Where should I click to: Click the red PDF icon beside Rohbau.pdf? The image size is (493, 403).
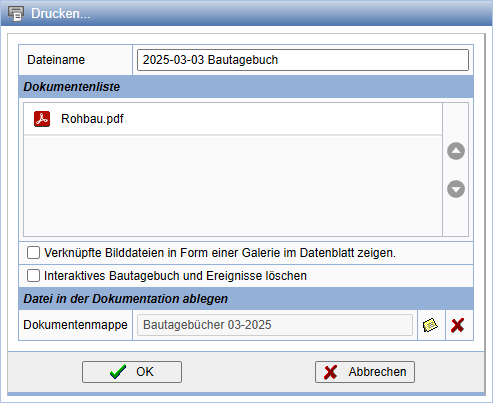click(42, 119)
